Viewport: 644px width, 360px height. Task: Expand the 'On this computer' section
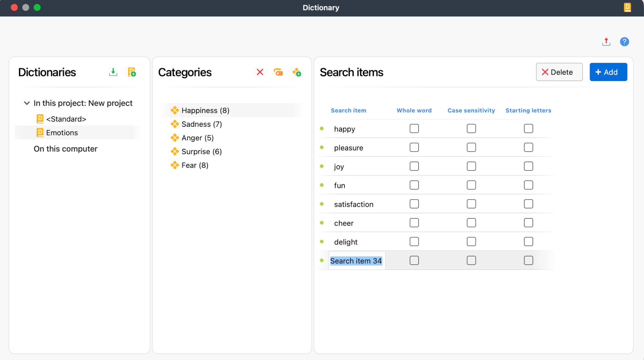coord(66,149)
